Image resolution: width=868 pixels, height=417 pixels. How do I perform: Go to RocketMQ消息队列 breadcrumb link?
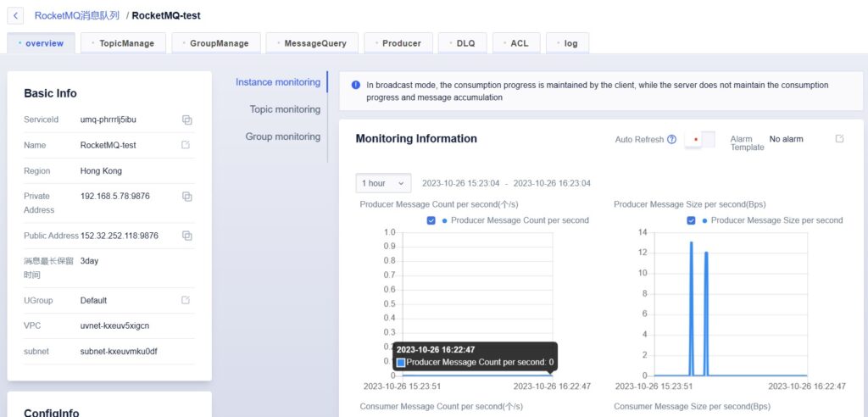pyautogui.click(x=76, y=15)
